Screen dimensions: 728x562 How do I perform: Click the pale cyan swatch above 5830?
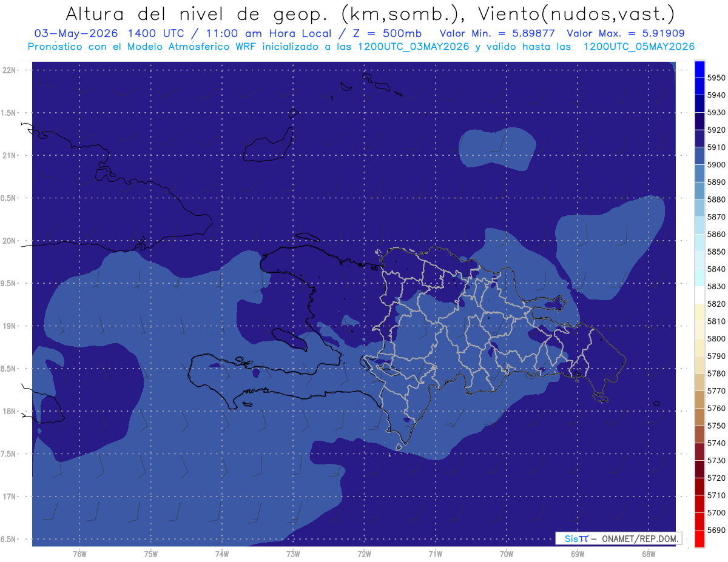pyautogui.click(x=699, y=277)
